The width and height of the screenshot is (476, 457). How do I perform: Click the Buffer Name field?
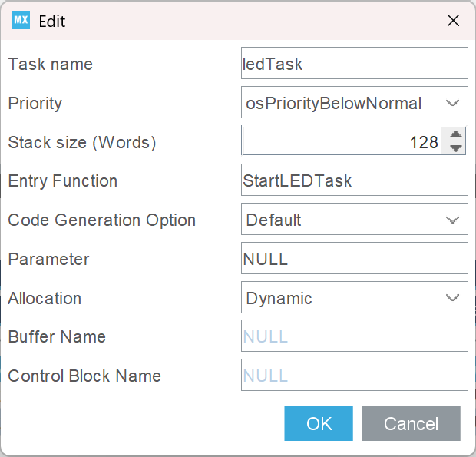click(354, 336)
